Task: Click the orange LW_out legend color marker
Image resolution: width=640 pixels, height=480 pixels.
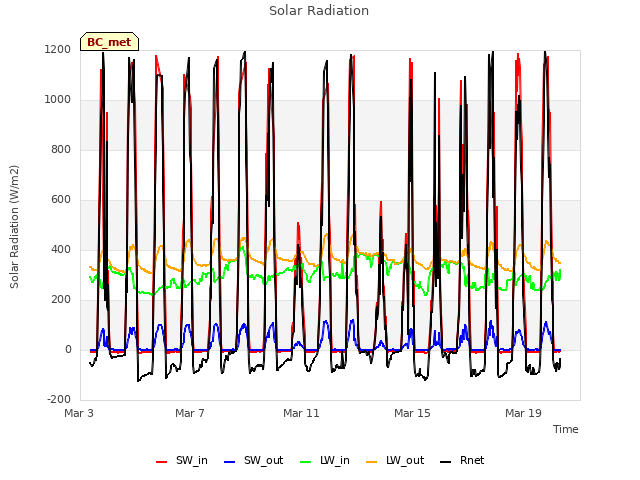Action: click(372, 462)
